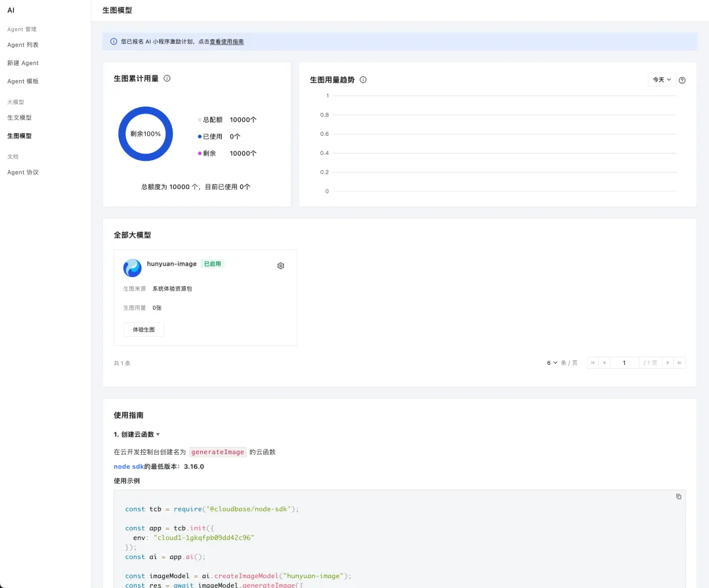Click info icon beside 生图累计用量
The width and height of the screenshot is (709, 588).
tap(167, 79)
